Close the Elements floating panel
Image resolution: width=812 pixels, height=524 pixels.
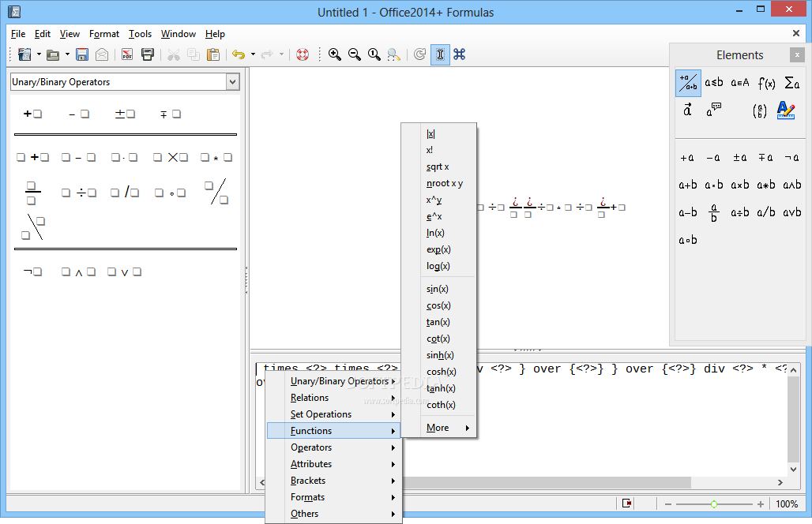click(x=797, y=54)
